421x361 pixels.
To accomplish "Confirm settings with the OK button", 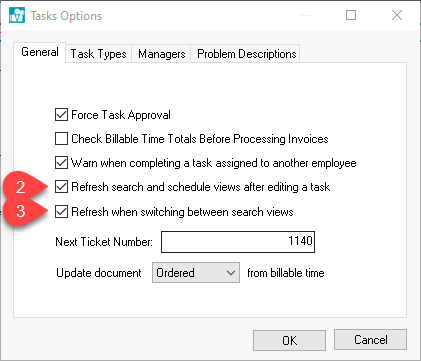I will 289,340.
